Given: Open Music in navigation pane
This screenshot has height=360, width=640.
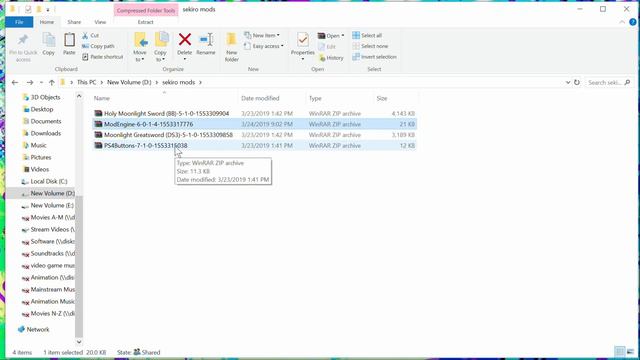Looking at the screenshot, I should (35, 145).
